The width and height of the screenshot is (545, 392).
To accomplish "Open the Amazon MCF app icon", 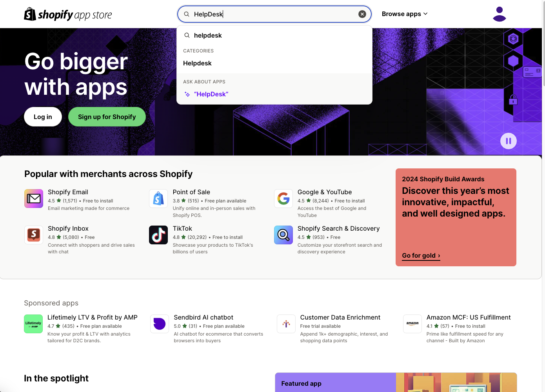I will (412, 324).
